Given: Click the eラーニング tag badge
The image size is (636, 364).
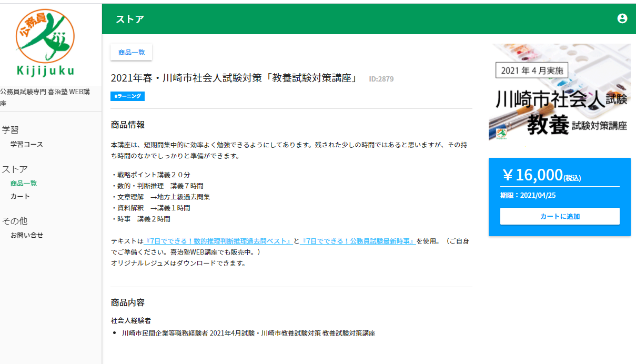Looking at the screenshot, I should pos(128,96).
